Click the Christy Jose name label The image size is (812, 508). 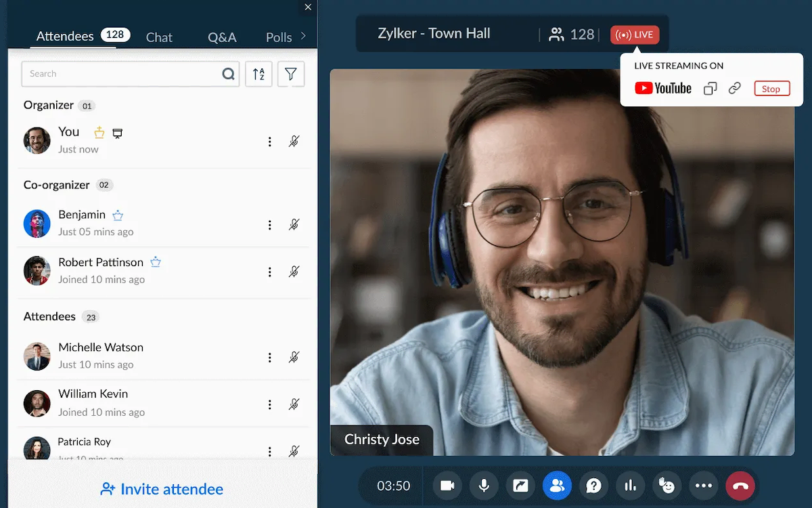[x=382, y=440]
